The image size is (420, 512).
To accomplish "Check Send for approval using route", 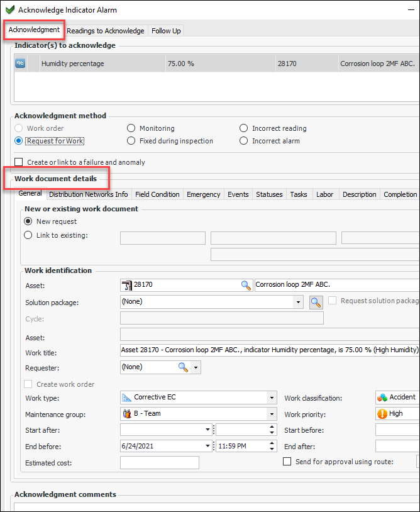I will (x=287, y=462).
